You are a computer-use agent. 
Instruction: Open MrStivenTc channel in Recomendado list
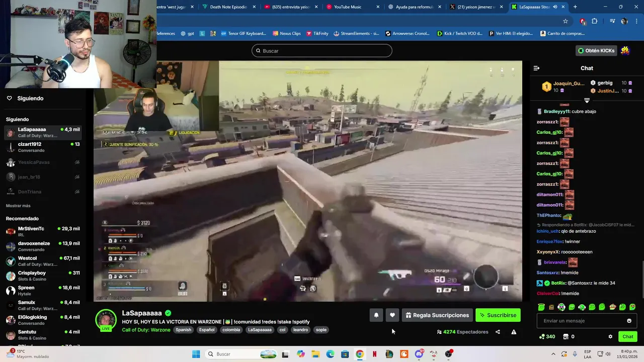pos(43,232)
